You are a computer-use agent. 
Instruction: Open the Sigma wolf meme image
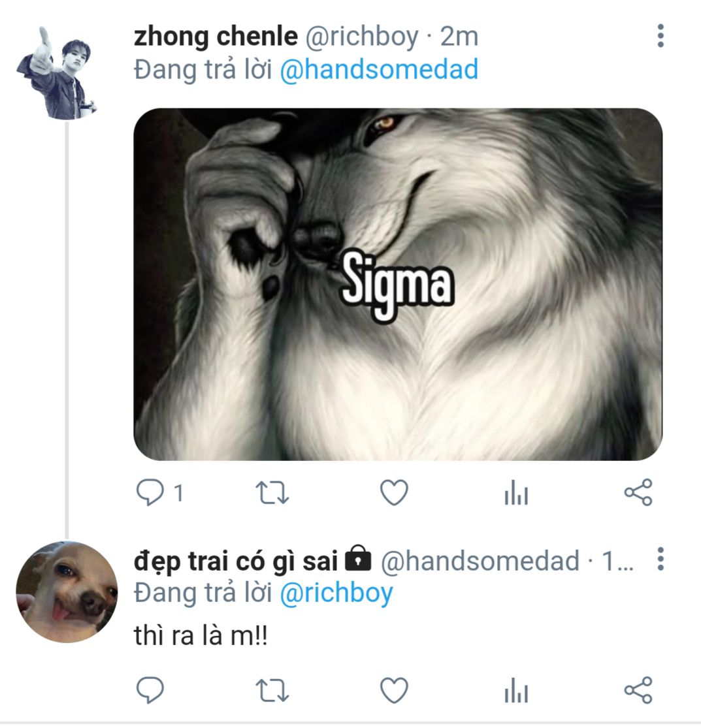[x=398, y=284]
